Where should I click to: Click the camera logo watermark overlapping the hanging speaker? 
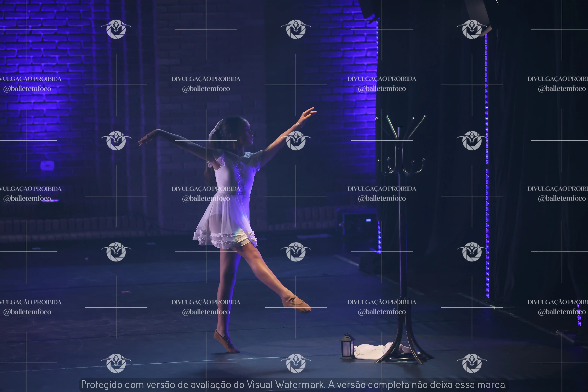[472, 29]
